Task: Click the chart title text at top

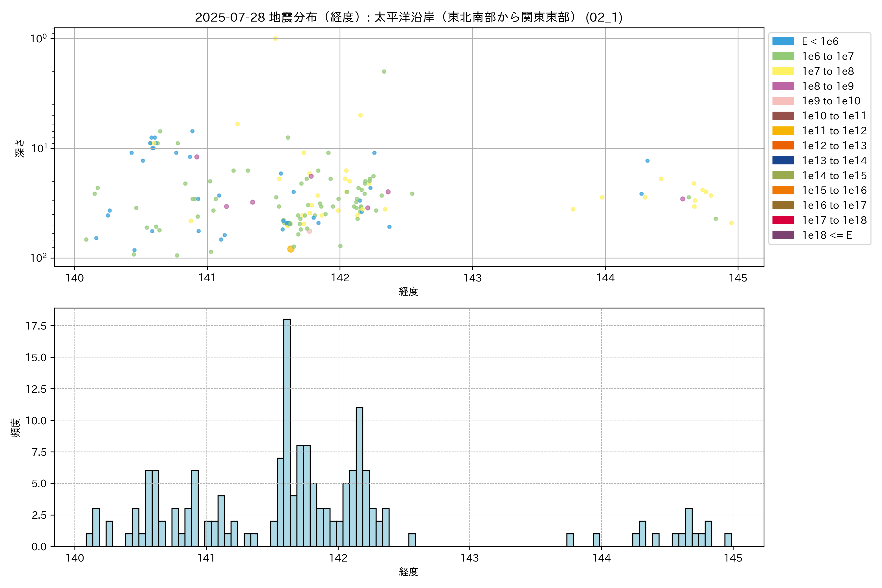Action: click(409, 17)
